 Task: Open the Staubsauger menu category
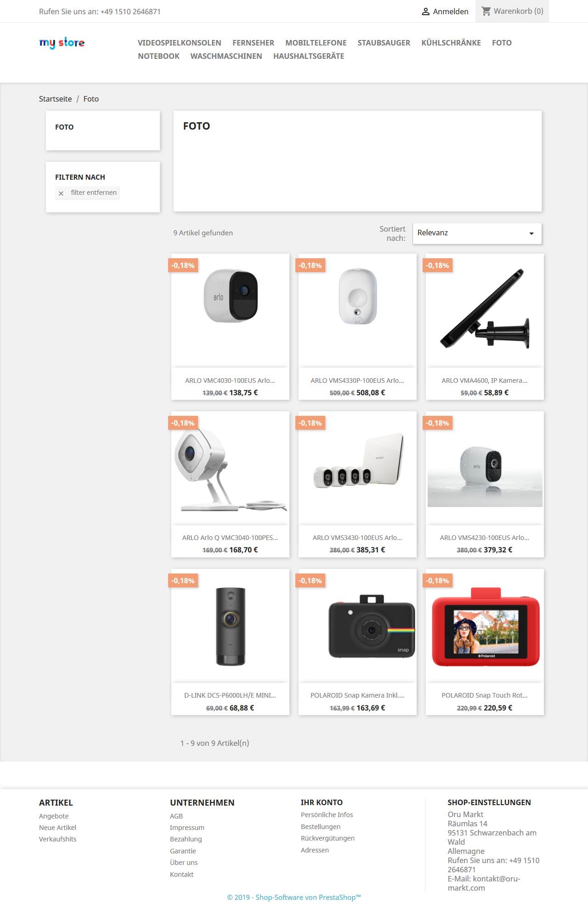click(x=384, y=43)
